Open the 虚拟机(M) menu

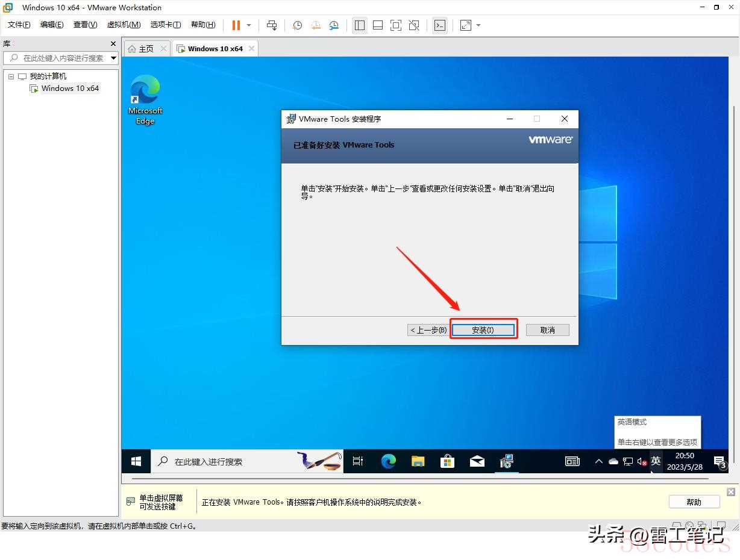click(124, 25)
